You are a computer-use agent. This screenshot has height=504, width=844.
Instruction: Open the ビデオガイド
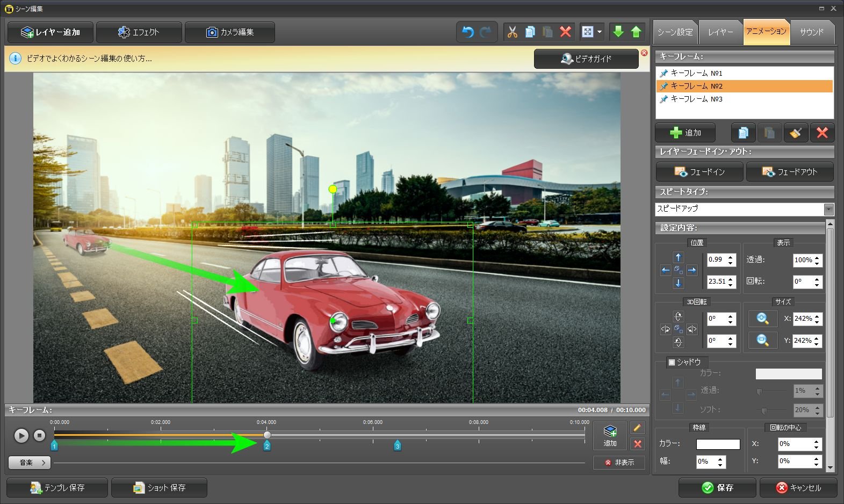586,59
